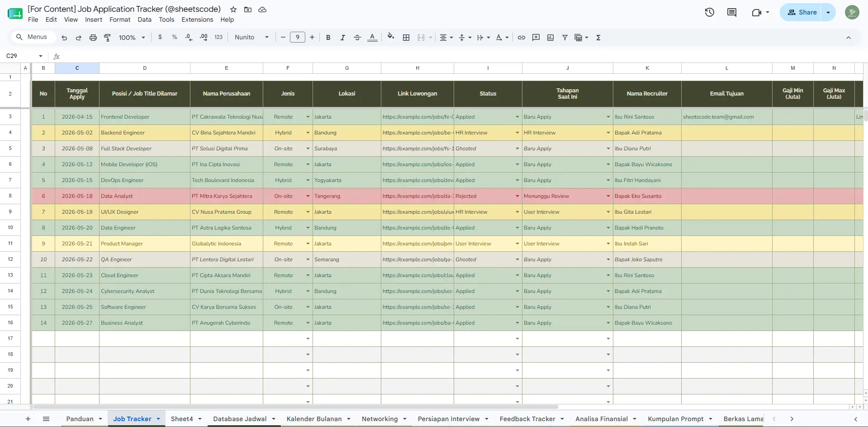
Task: Open version history
Action: (x=710, y=12)
